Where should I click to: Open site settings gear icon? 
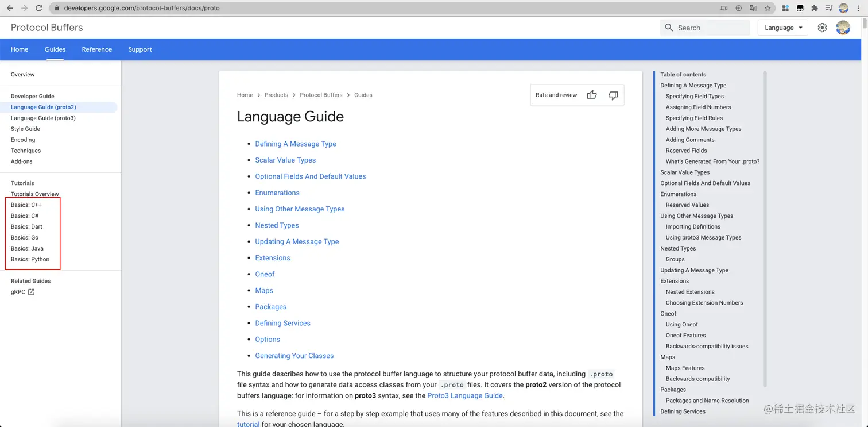822,28
